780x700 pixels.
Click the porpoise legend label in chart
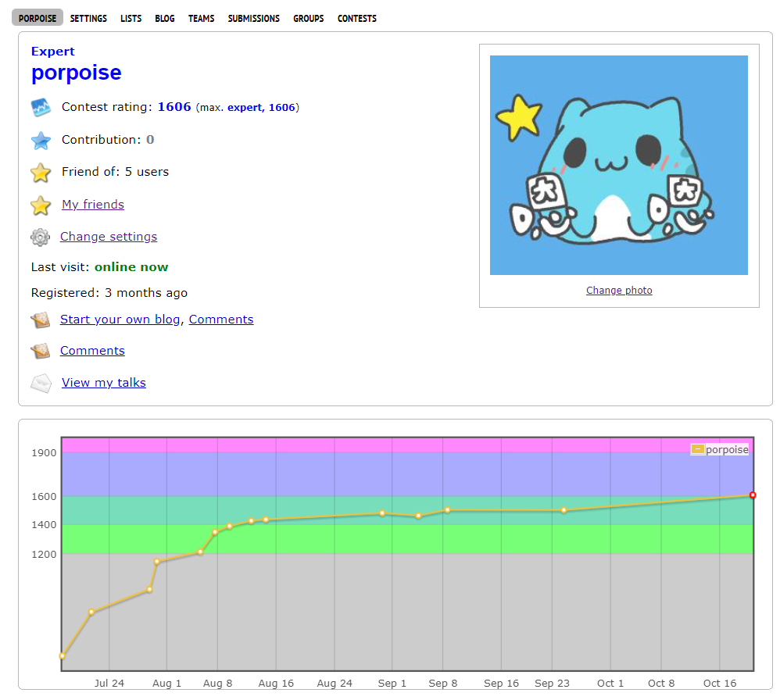(x=727, y=449)
